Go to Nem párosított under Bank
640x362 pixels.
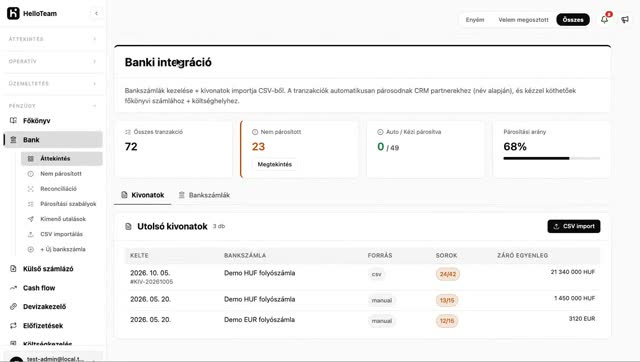(62, 173)
